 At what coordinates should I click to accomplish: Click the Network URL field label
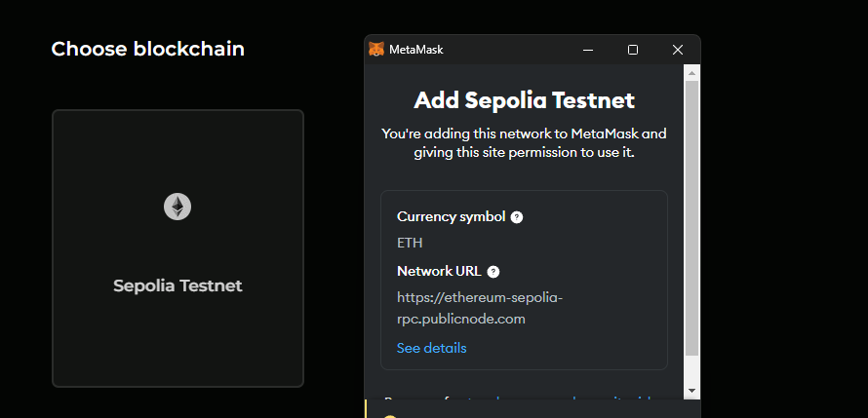pyautogui.click(x=439, y=271)
